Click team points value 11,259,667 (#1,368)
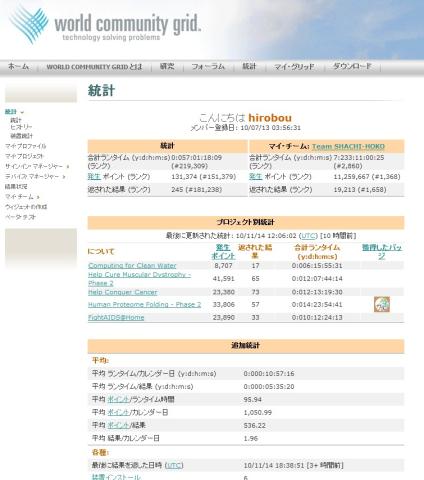This screenshot has height=480, width=424. click(367, 176)
